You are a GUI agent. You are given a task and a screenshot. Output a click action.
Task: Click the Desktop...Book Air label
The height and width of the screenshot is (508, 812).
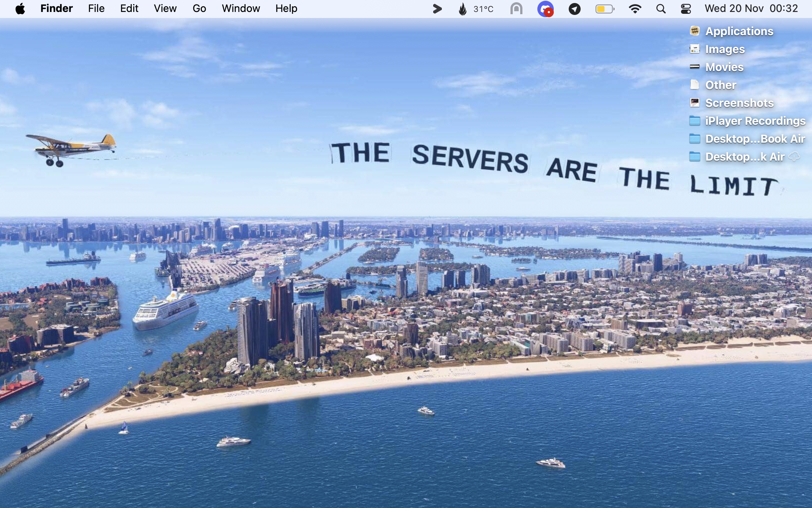(x=755, y=139)
